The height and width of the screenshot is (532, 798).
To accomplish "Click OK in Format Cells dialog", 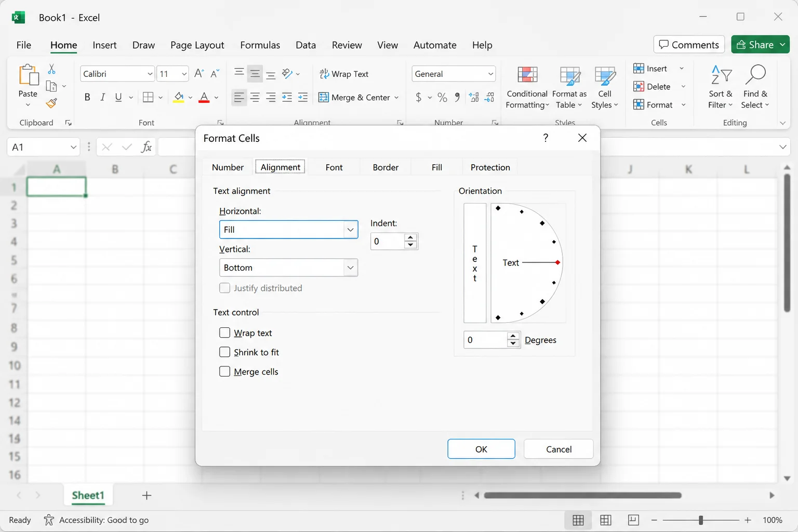I will tap(481, 449).
